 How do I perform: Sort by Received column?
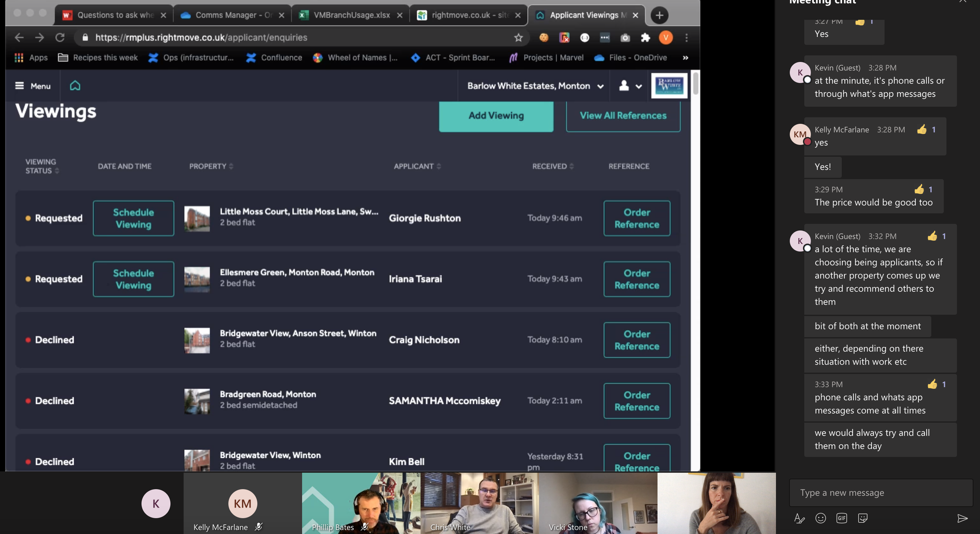553,166
